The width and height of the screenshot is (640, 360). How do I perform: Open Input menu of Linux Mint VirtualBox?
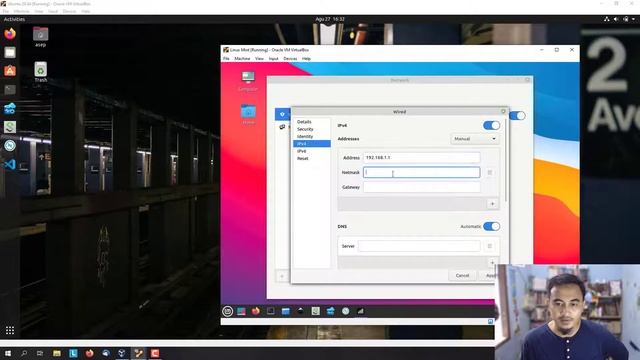point(273,59)
